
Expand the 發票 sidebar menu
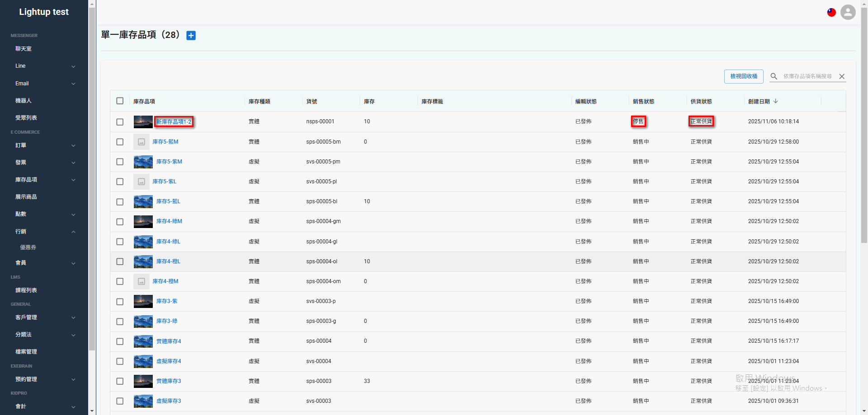(x=44, y=163)
